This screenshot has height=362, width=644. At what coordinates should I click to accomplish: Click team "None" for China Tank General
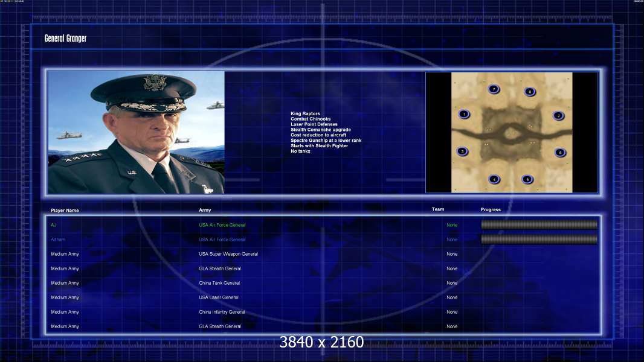(x=452, y=283)
